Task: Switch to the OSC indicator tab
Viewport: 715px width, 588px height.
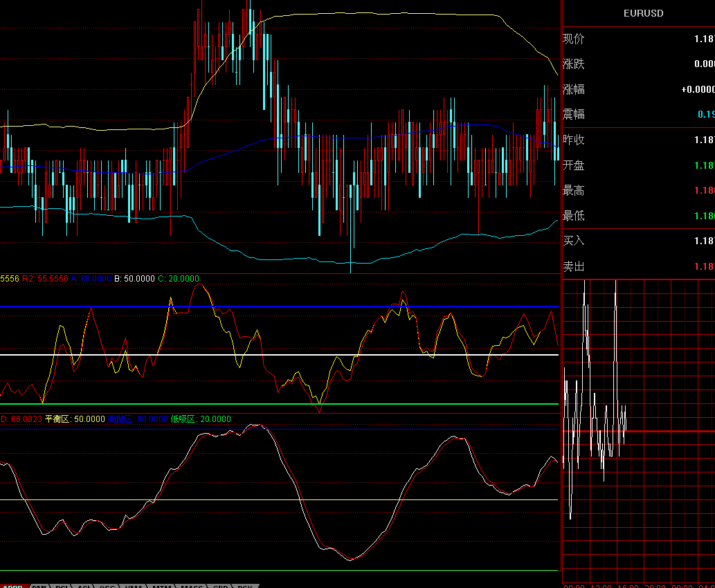Action: [x=107, y=586]
